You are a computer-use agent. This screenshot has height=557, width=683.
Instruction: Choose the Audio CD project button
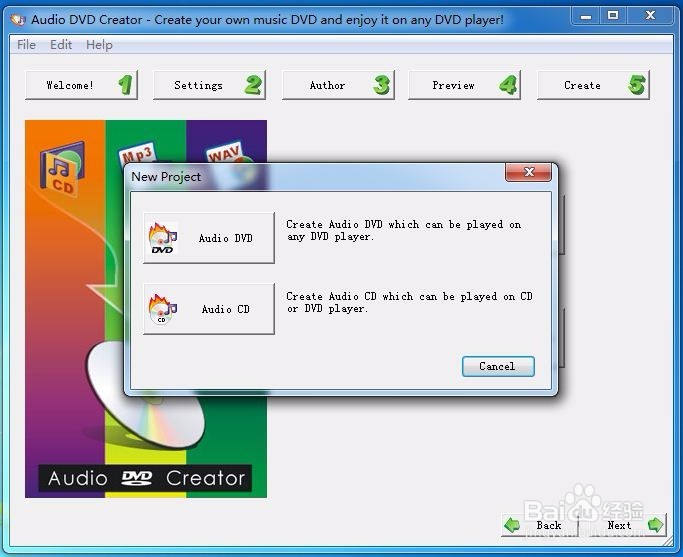(x=209, y=309)
